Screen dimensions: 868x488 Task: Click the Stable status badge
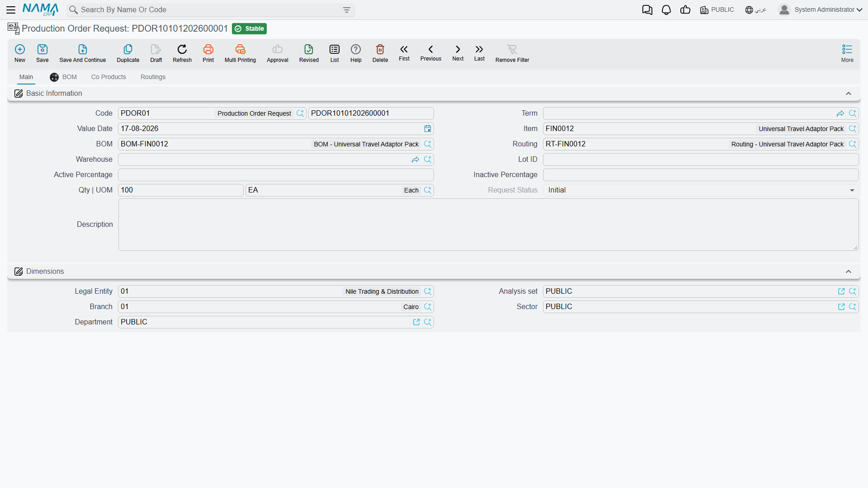tap(249, 28)
